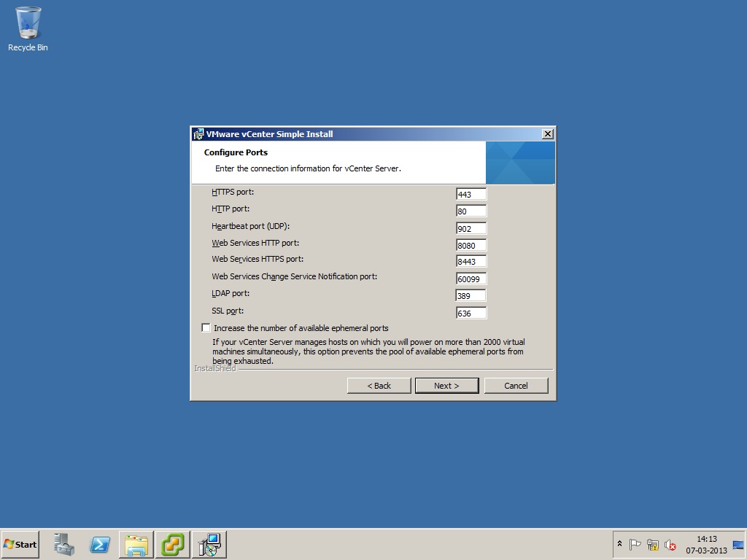Viewport: 747px width, 560px height.
Task: Show hidden tray icons with the arrow
Action: [x=619, y=543]
